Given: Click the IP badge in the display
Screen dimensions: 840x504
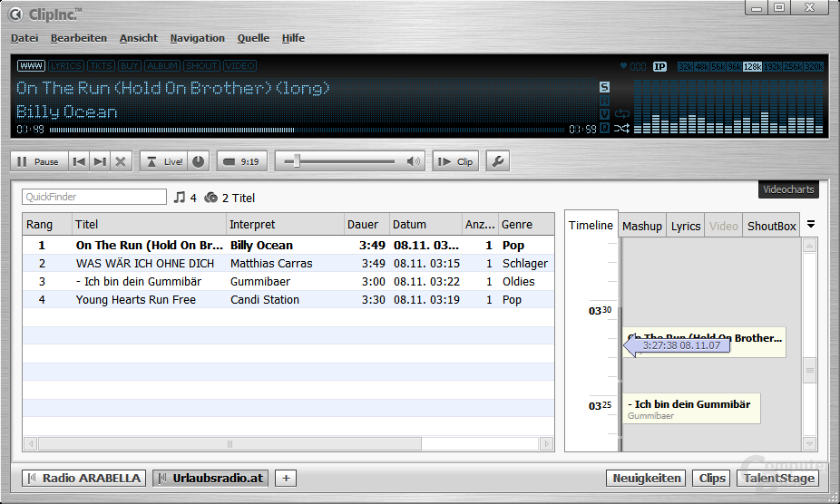Looking at the screenshot, I should (659, 66).
